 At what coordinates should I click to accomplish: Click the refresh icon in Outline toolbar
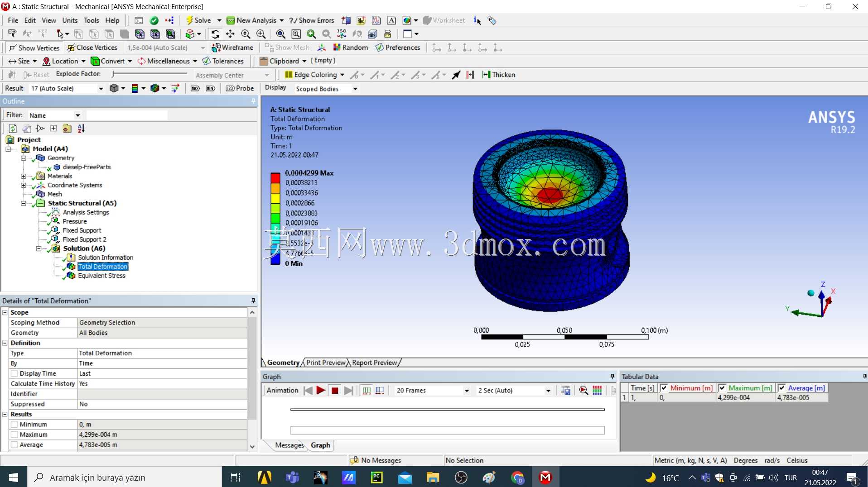[13, 129]
